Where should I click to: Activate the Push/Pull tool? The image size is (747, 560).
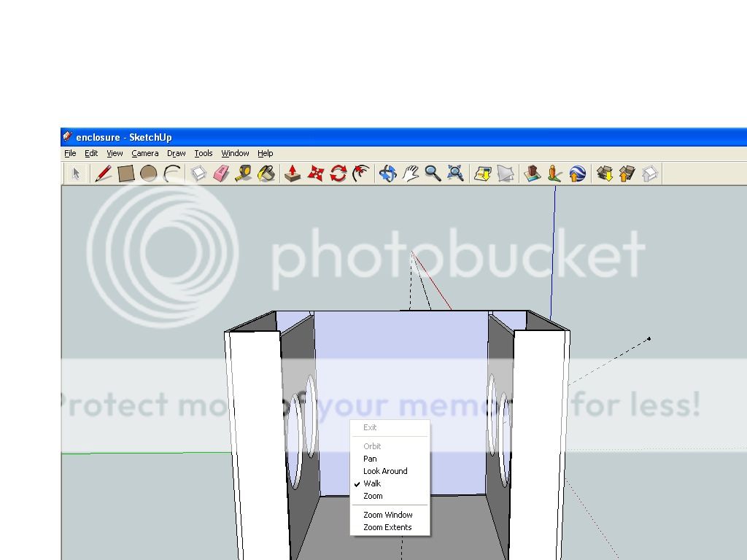pyautogui.click(x=293, y=174)
